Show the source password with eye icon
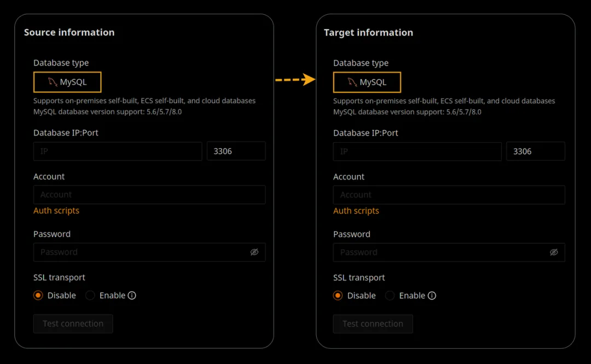The image size is (591, 364). pyautogui.click(x=254, y=252)
